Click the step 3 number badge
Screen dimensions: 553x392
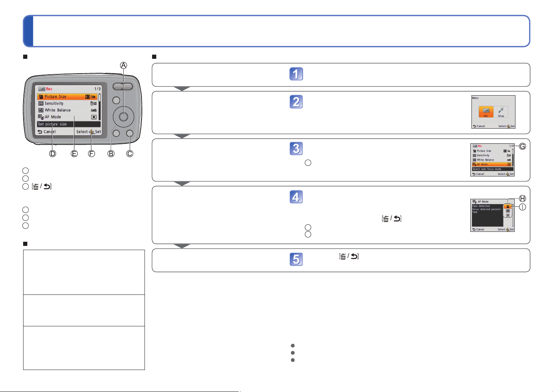click(x=296, y=148)
